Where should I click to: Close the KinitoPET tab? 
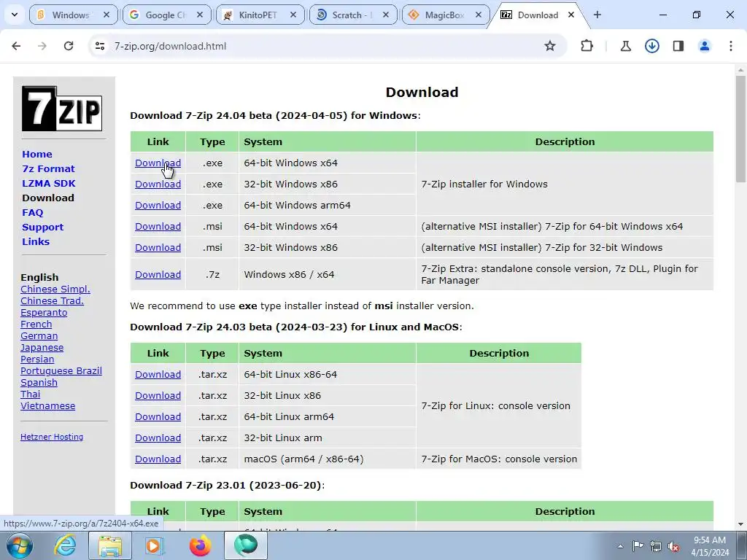pyautogui.click(x=293, y=15)
